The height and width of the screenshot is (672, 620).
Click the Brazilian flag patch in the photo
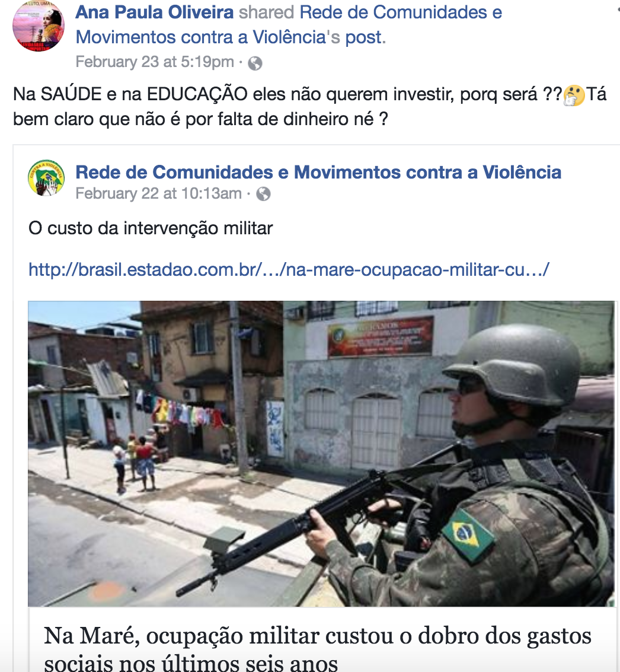click(x=468, y=535)
